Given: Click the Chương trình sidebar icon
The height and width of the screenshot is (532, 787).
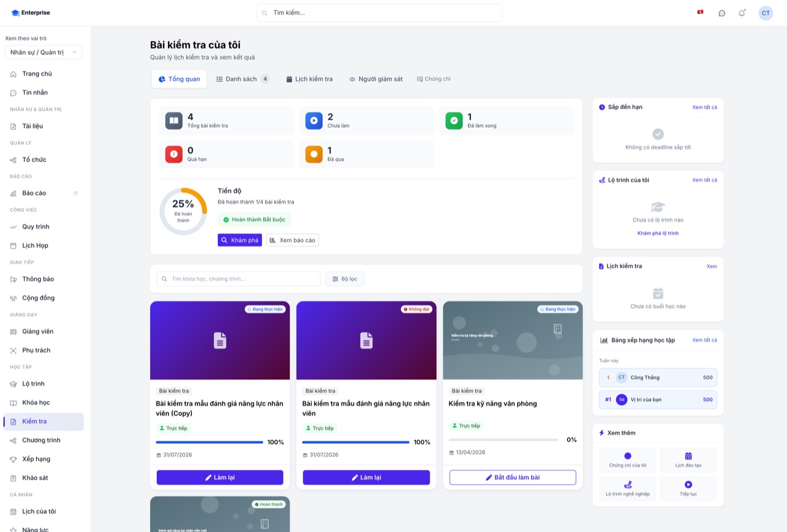Looking at the screenshot, I should point(14,440).
